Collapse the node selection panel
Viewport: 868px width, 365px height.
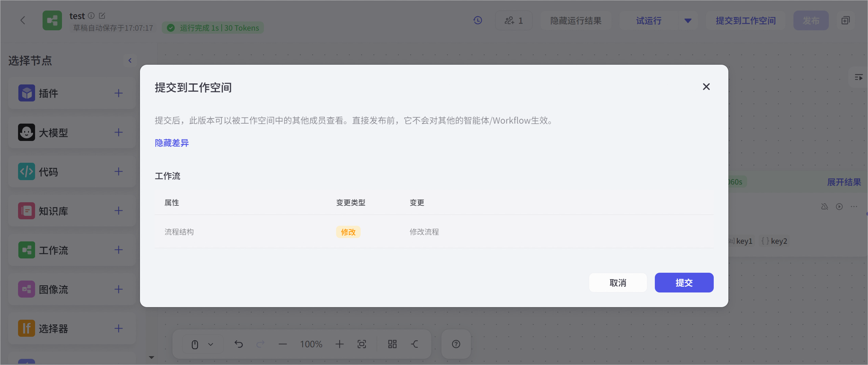(130, 60)
